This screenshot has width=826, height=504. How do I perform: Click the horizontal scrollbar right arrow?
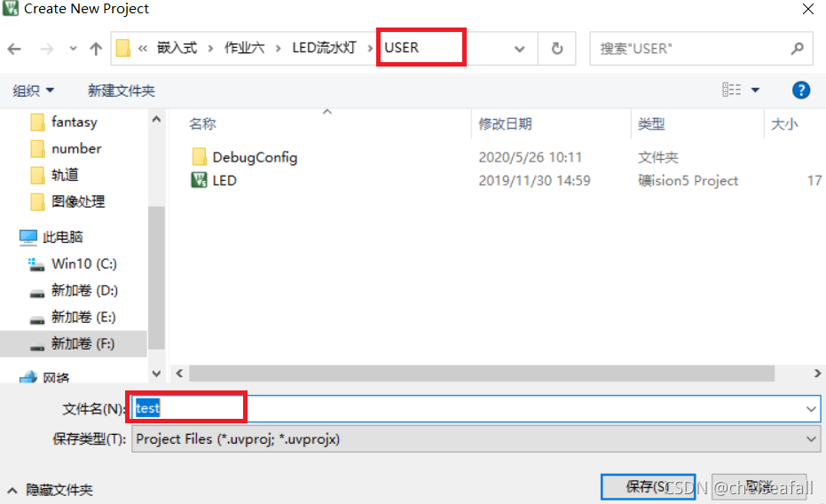(x=817, y=373)
